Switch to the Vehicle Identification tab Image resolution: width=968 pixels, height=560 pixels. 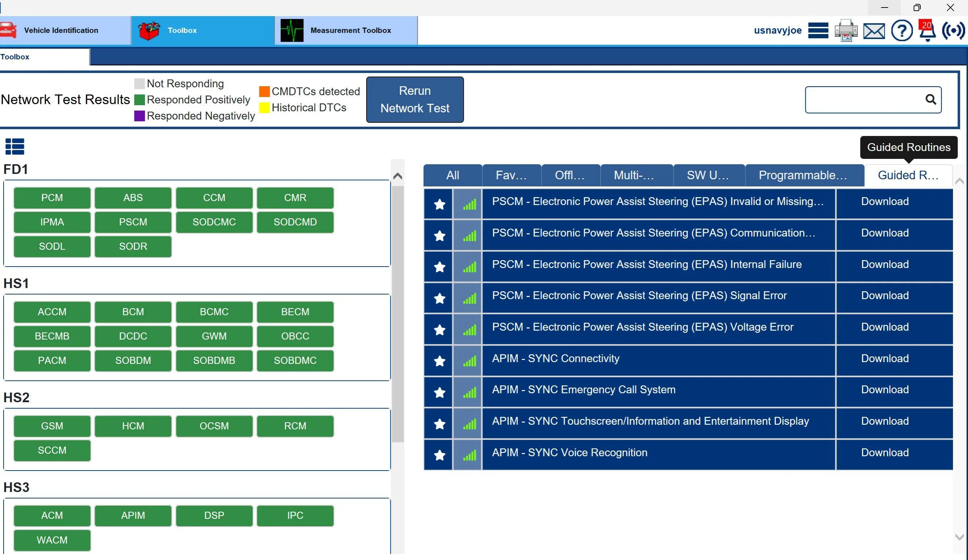click(x=65, y=30)
